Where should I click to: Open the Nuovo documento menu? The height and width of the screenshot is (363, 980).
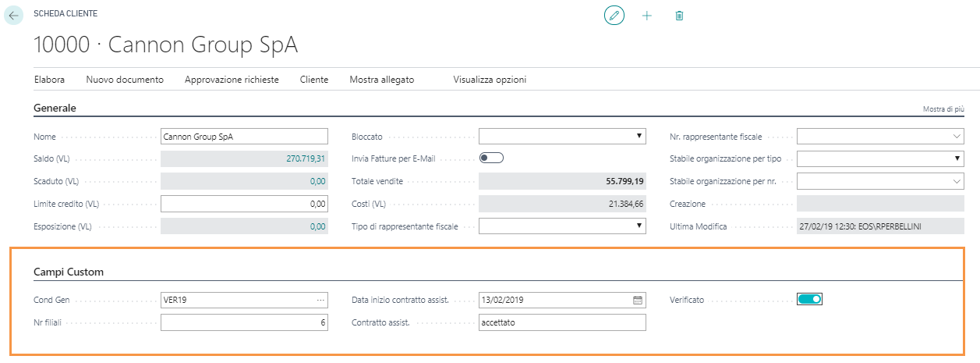(x=125, y=80)
